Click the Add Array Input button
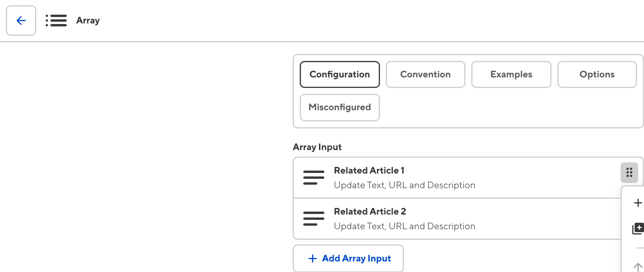Screen dimensions: 644x272 348,258
